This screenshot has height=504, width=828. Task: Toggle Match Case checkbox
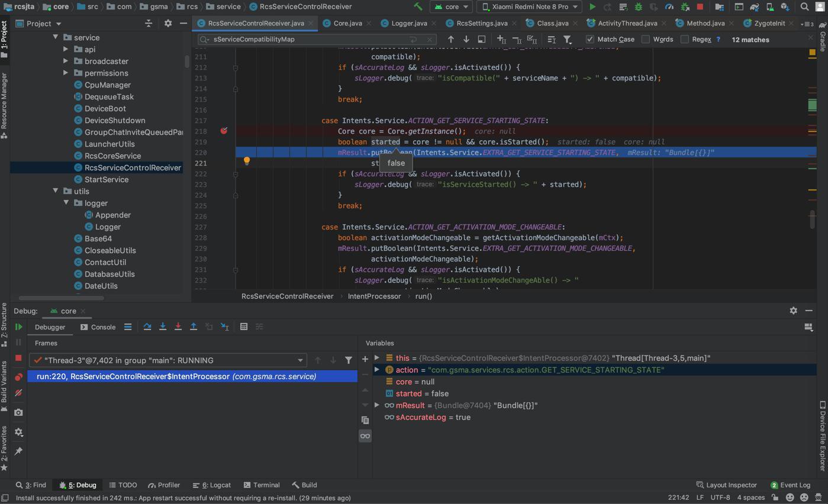[x=589, y=39]
